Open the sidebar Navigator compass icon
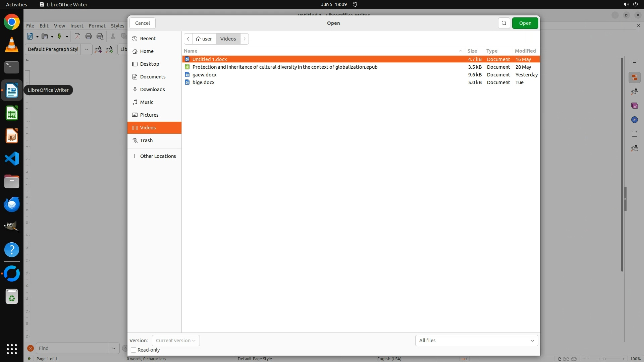Screen dimensions: 644x362 pyautogui.click(x=634, y=120)
